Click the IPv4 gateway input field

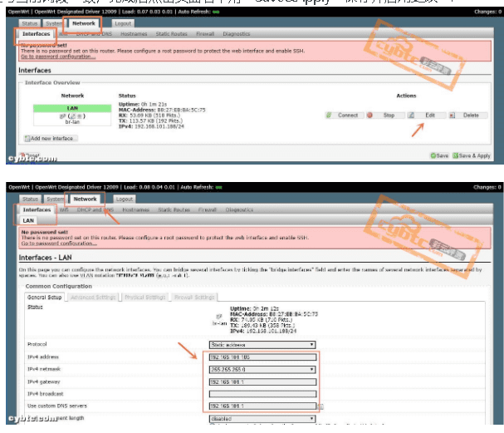point(263,381)
